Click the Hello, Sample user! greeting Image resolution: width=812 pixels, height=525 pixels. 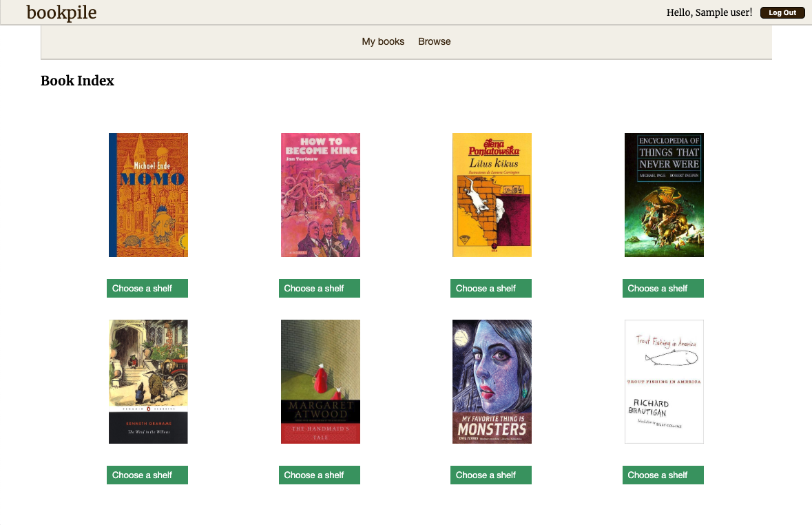[709, 12]
